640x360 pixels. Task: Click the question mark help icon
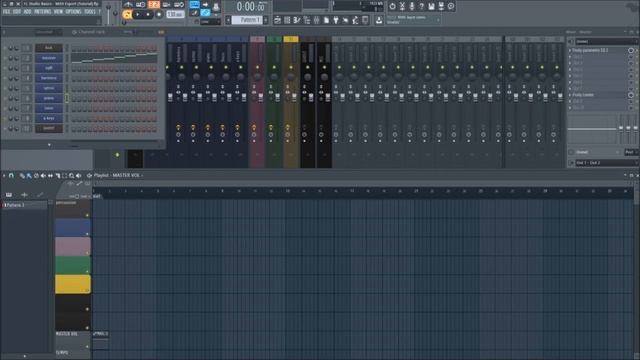pyautogui.click(x=422, y=6)
